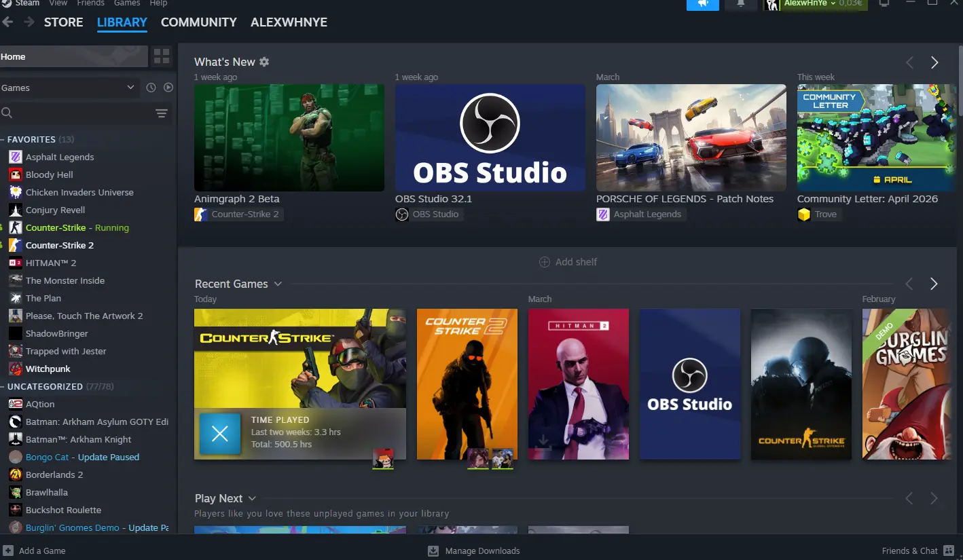Viewport: 963px width, 560px height.
Task: Open PORSCHE OF LEGENDS - Patch Notes
Action: coord(685,199)
